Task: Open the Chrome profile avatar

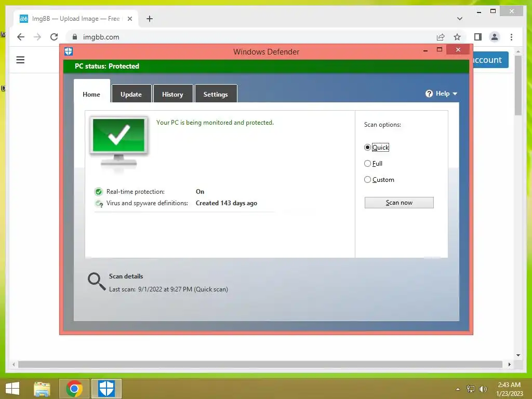Action: pos(495,37)
